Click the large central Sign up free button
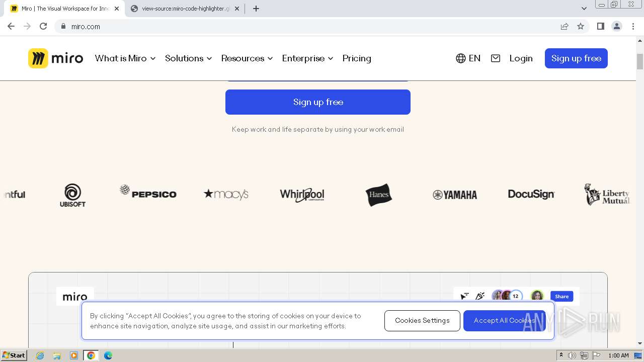The width and height of the screenshot is (644, 362). click(318, 102)
